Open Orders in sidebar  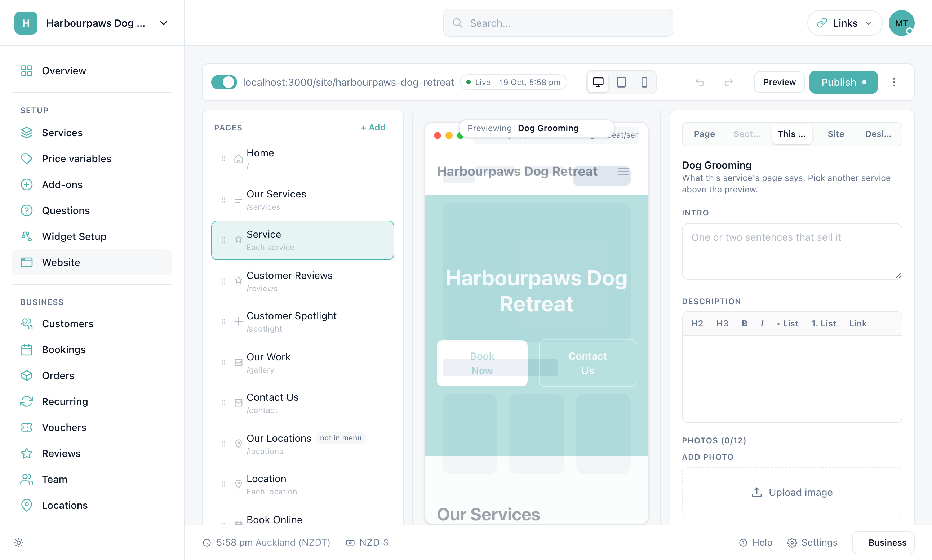click(x=92, y=375)
